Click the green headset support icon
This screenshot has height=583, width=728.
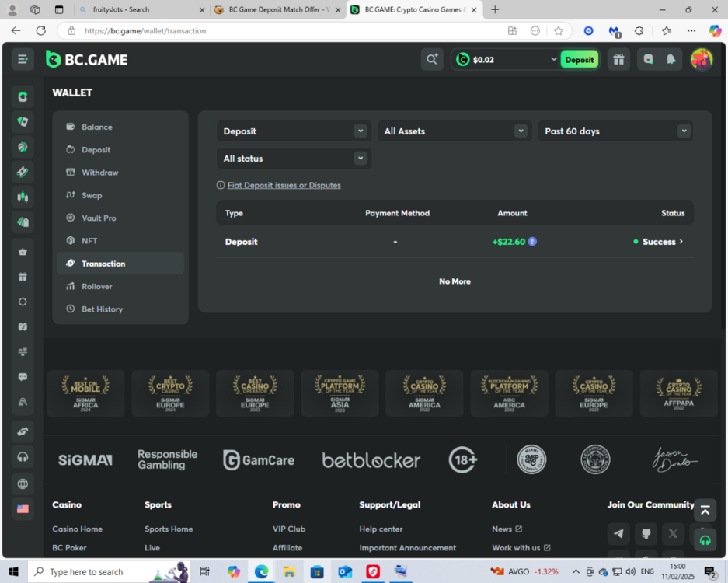(x=705, y=539)
